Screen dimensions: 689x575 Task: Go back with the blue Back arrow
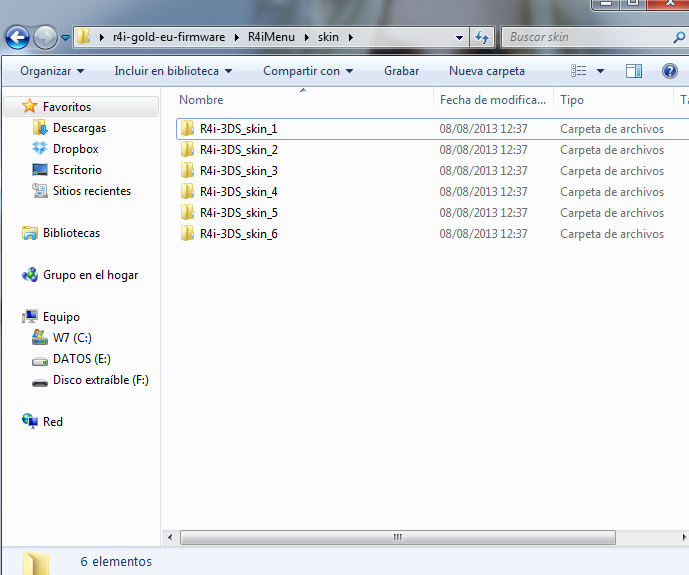coord(17,37)
